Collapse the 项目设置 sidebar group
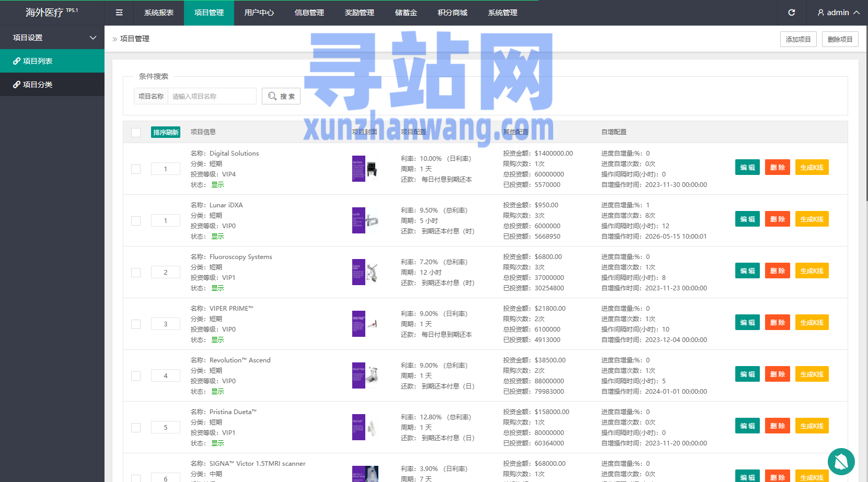This screenshot has height=482, width=868. pyautogui.click(x=52, y=38)
